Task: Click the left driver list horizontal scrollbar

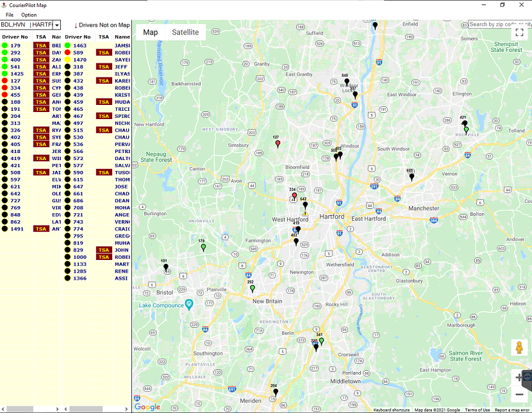Action: point(31,409)
